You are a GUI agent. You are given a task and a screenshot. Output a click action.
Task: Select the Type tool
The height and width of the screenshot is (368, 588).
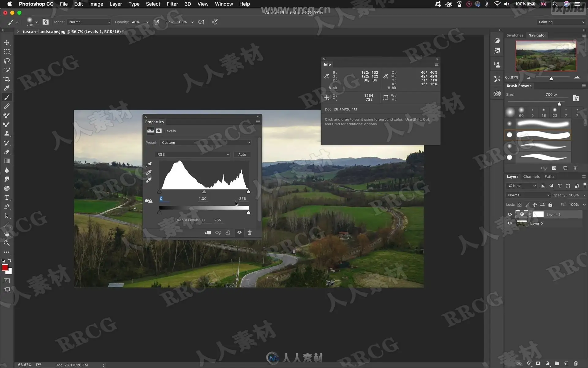pyautogui.click(x=7, y=198)
